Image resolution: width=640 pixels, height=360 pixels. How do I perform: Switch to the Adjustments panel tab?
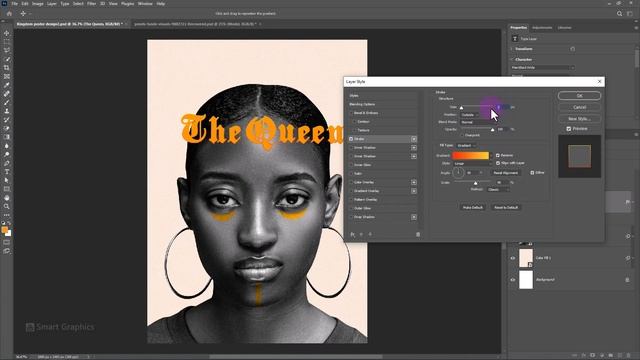point(542,28)
